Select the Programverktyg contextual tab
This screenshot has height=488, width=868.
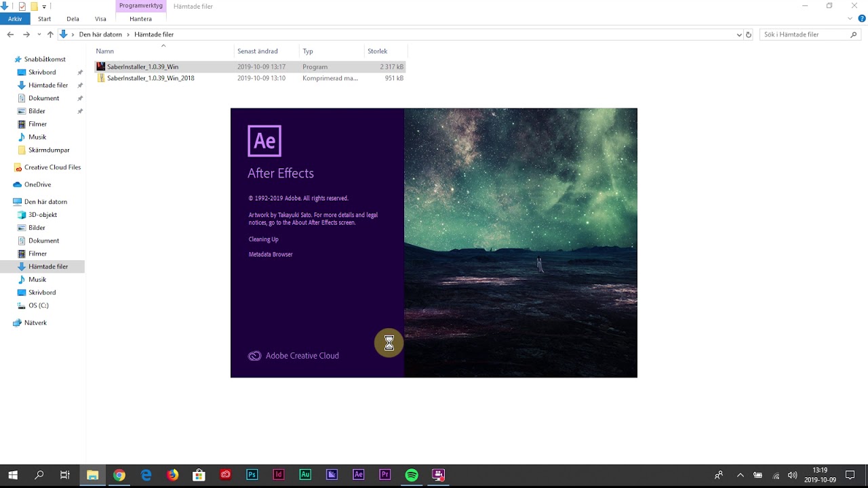pos(140,6)
